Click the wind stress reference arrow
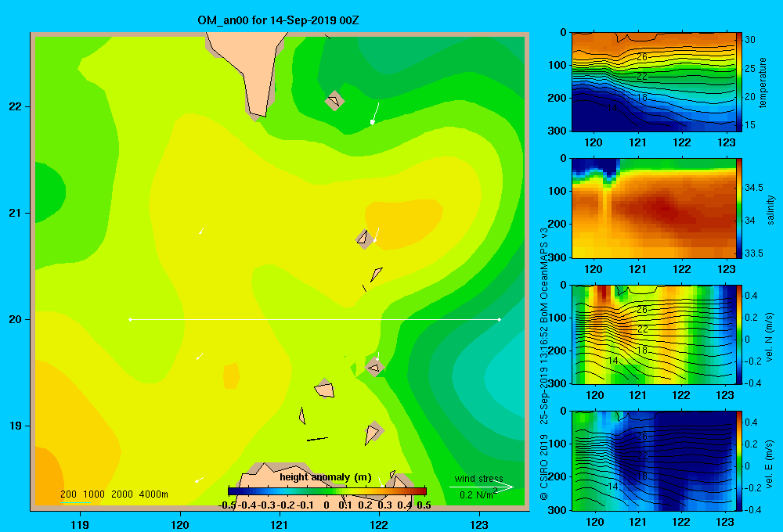Screen dimensions: 783x532 (x=482, y=487)
